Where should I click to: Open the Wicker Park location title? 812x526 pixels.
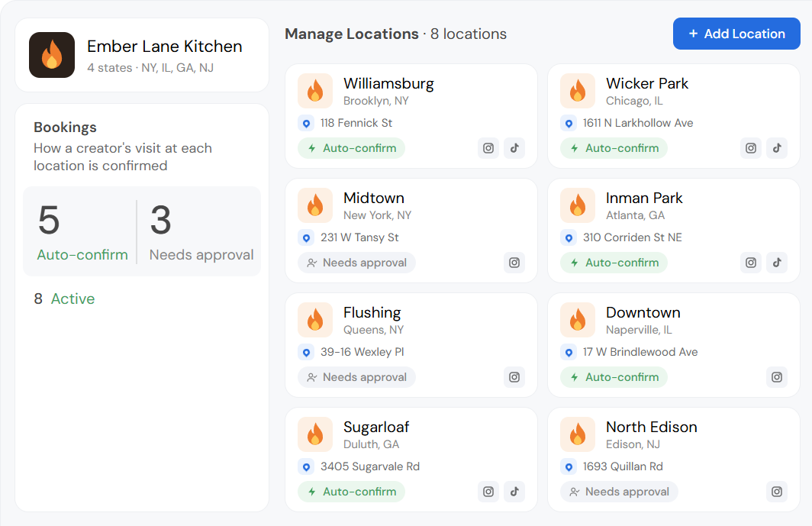(647, 83)
